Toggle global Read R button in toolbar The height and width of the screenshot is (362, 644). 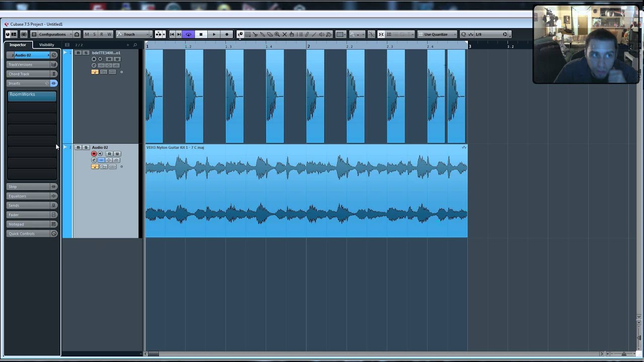click(x=102, y=34)
